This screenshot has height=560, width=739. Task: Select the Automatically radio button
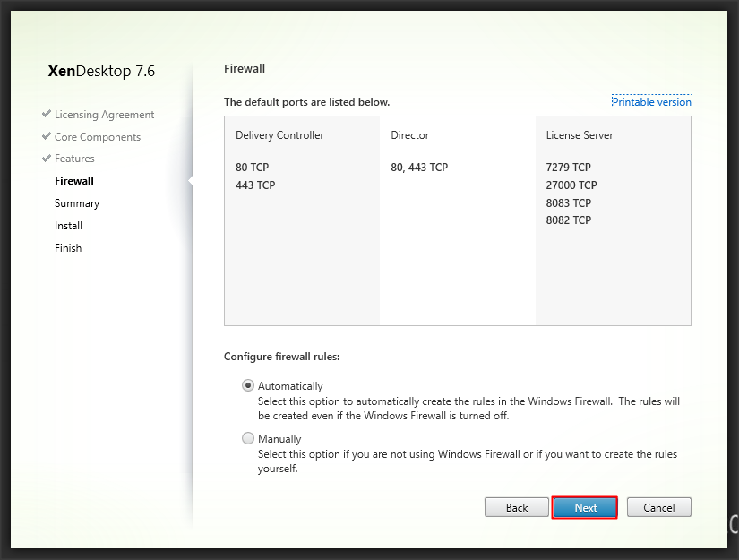pyautogui.click(x=248, y=386)
